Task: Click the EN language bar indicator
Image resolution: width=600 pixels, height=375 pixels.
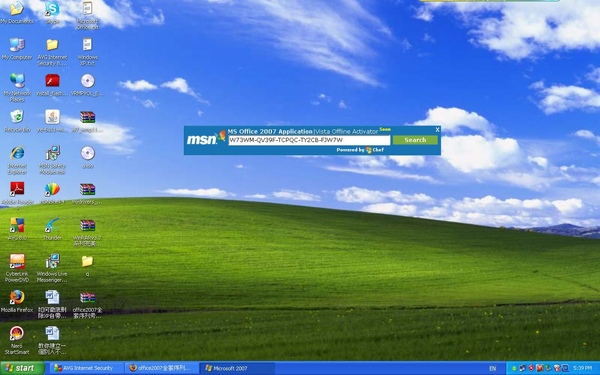Action: [x=492, y=368]
